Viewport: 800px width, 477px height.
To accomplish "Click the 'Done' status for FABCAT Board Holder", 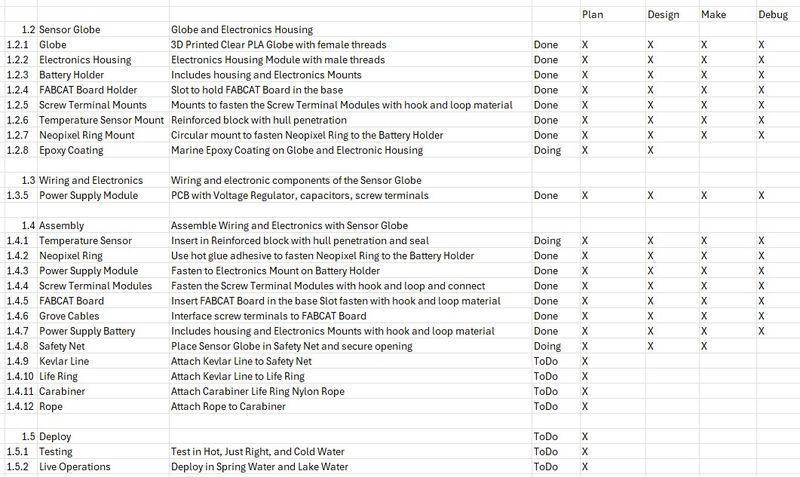I will (x=546, y=90).
